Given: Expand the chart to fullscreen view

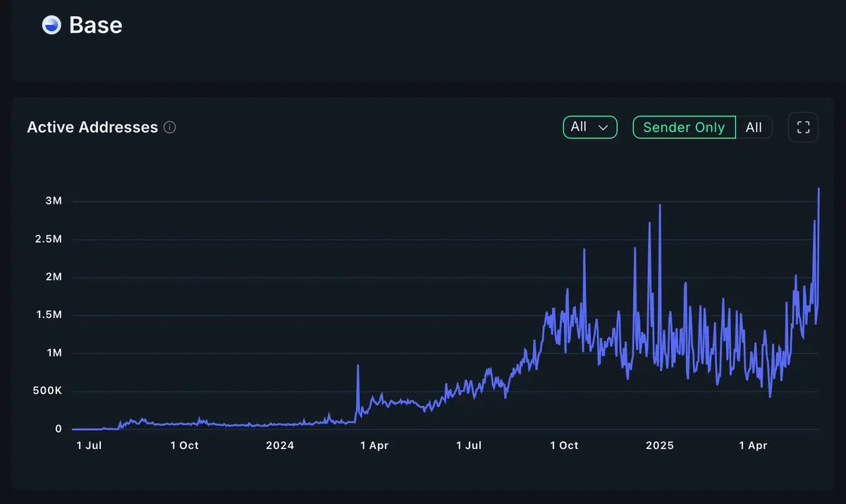Looking at the screenshot, I should [803, 128].
